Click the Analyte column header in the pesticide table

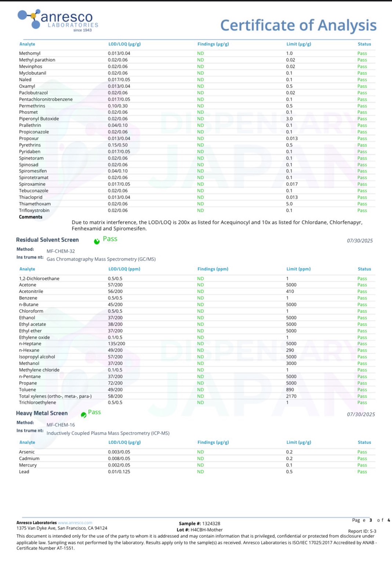click(27, 44)
